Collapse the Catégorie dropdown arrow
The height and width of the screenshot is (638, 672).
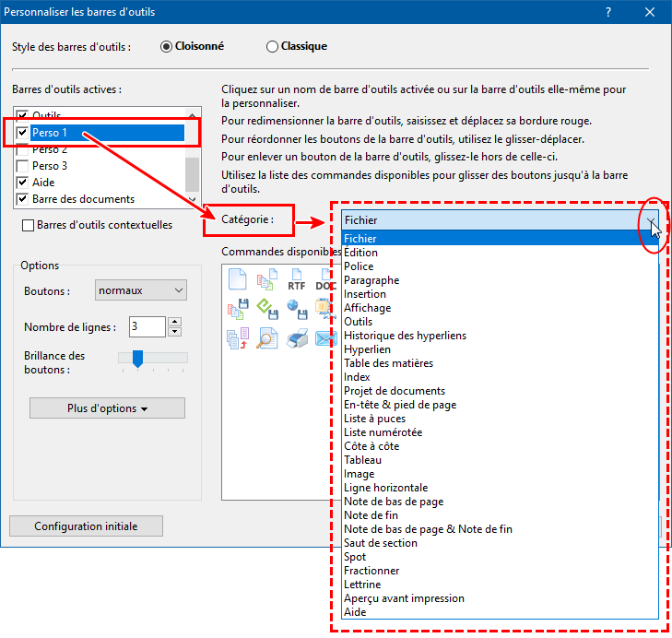[x=652, y=220]
